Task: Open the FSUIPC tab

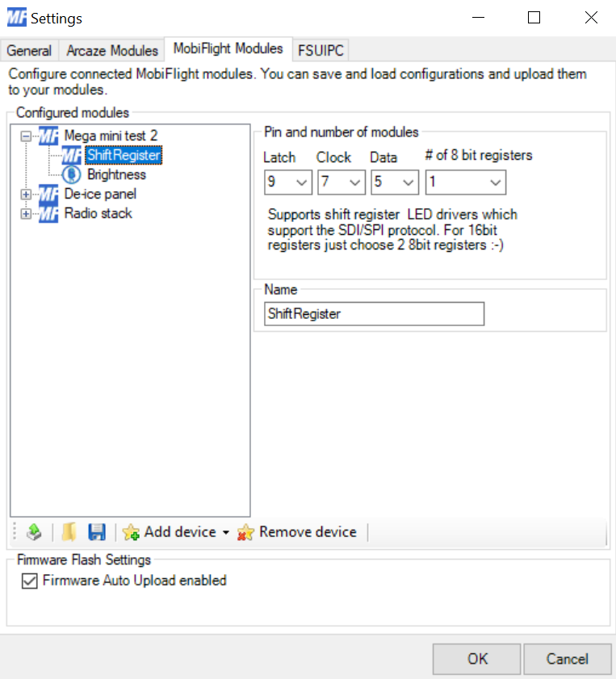Action: pyautogui.click(x=321, y=51)
